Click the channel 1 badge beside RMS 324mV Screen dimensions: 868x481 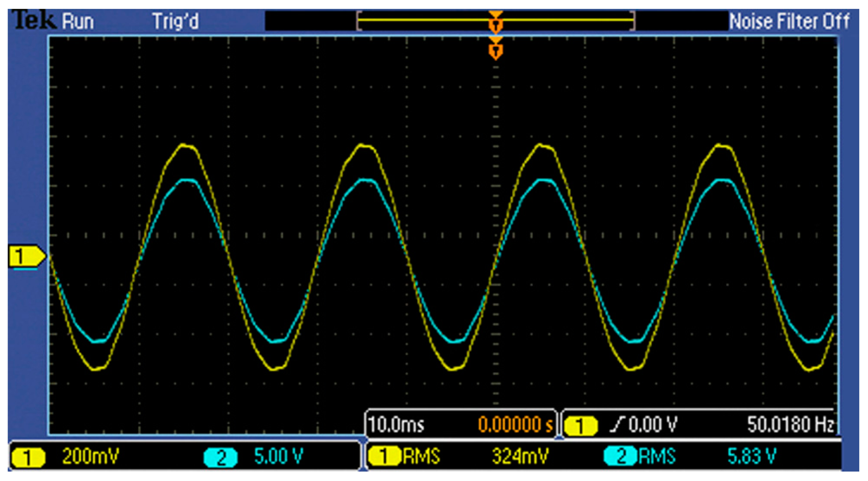point(384,456)
